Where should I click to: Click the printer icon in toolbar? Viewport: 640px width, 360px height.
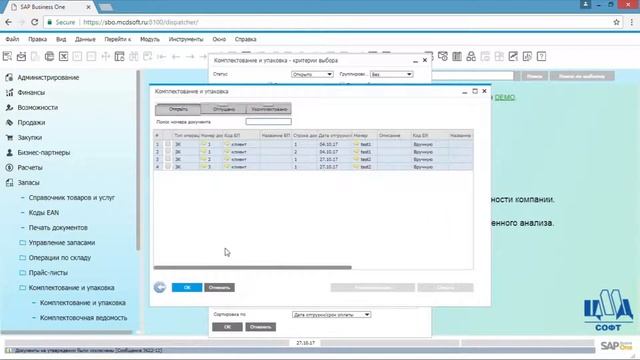[49, 56]
